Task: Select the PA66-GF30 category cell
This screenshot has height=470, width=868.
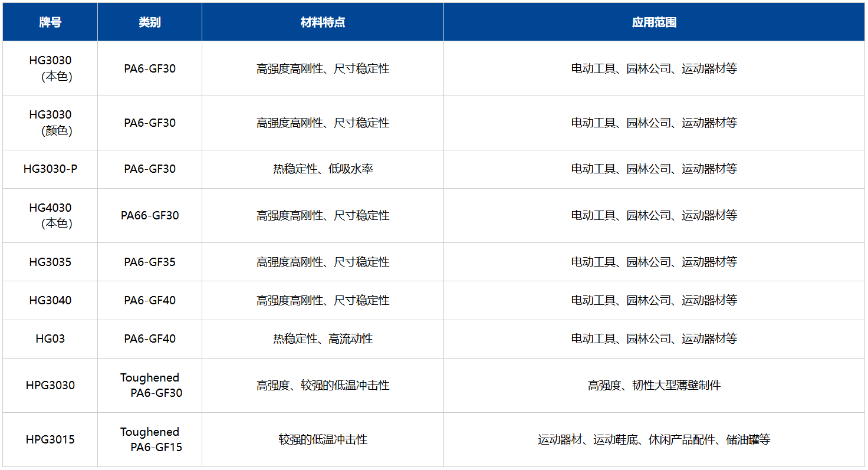Action: pyautogui.click(x=150, y=215)
